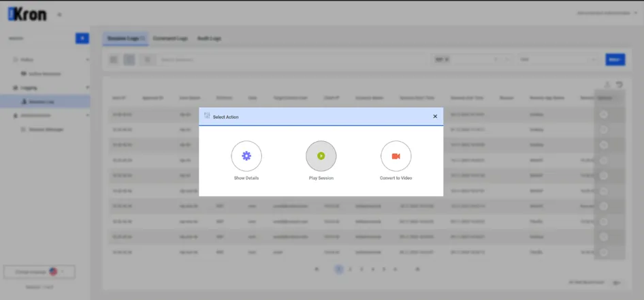Click the blue plus button in sidebar

pos(82,38)
